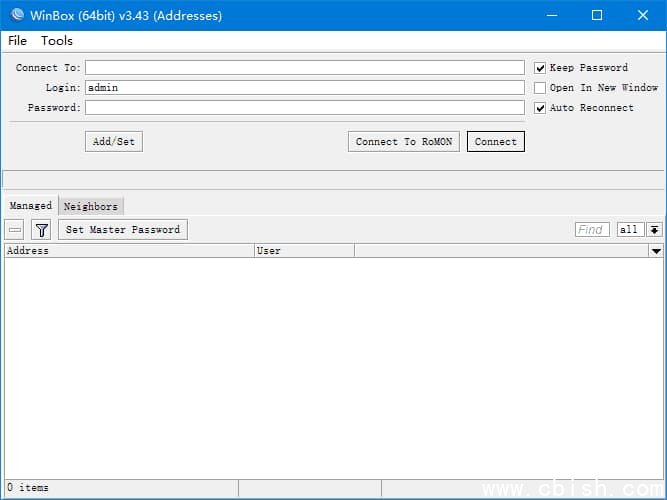This screenshot has width=667, height=500.
Task: Click the 'all' combo box field
Action: (630, 230)
